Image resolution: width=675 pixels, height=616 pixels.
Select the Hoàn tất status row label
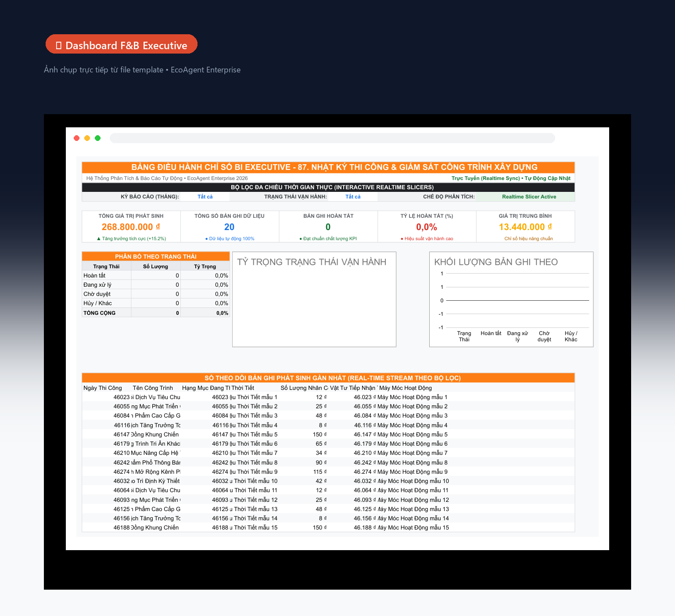click(x=94, y=276)
